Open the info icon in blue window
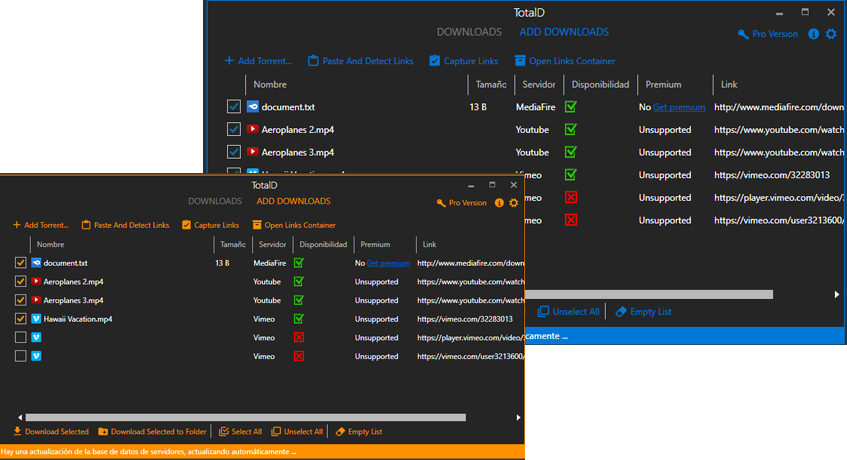 814,34
